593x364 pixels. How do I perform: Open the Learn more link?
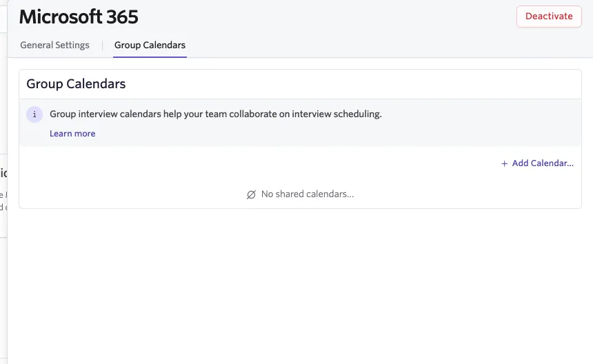[72, 134]
